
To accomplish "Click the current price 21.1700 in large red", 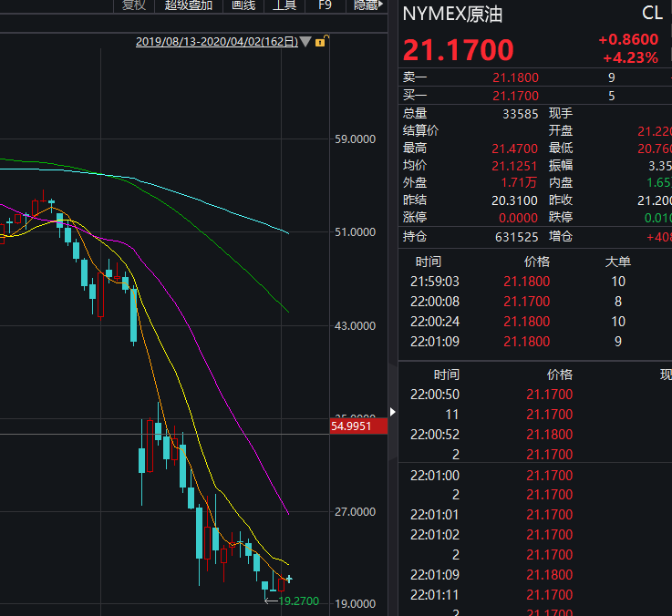I will [458, 50].
